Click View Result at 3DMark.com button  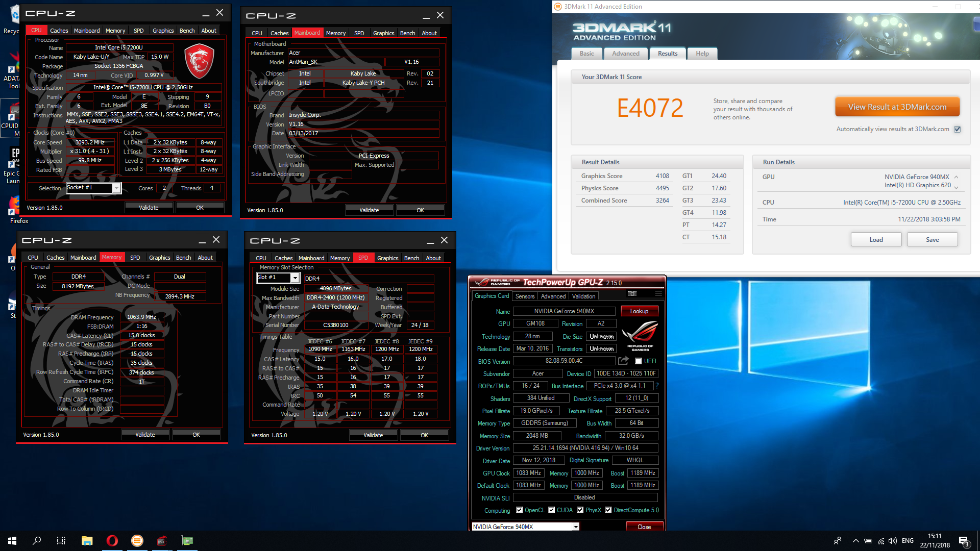tap(897, 107)
